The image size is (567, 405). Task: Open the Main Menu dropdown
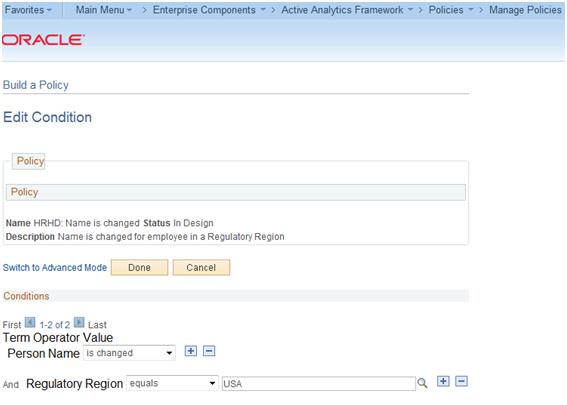point(103,10)
